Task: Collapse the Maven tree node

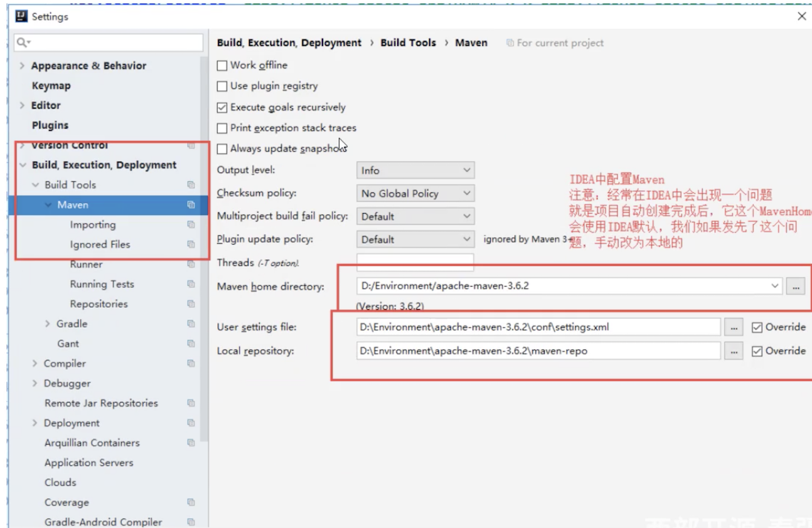Action: point(48,205)
